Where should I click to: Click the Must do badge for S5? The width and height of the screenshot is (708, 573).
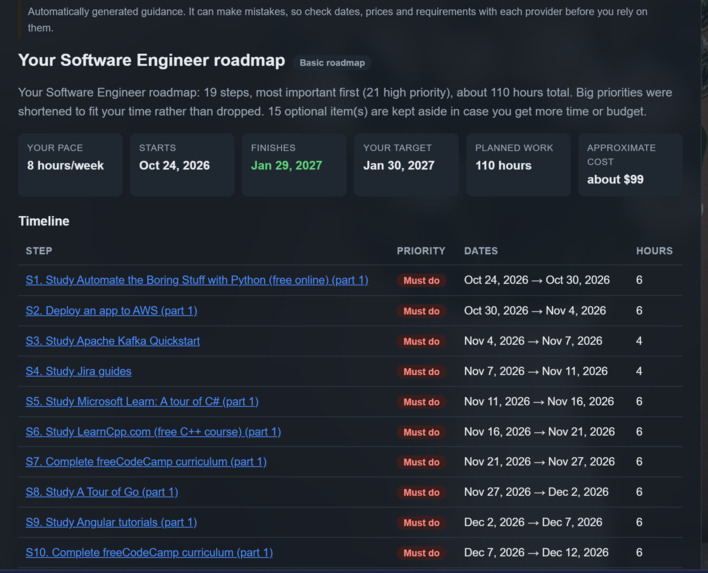click(421, 402)
